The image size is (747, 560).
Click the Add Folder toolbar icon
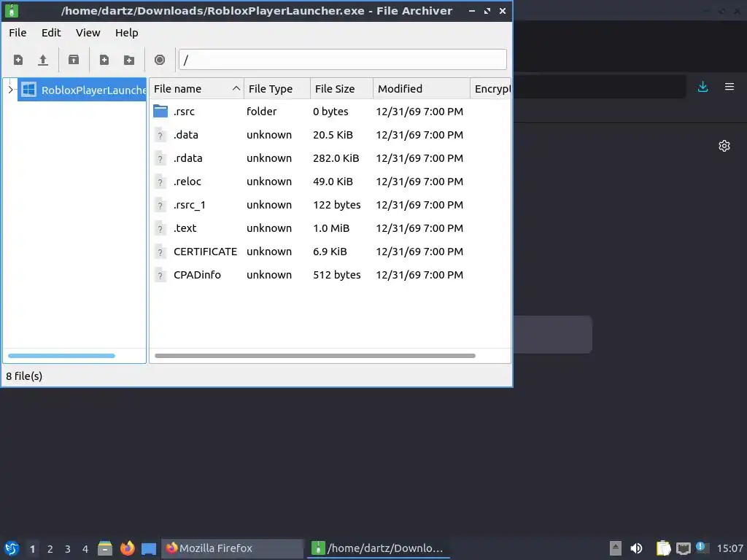(128, 60)
